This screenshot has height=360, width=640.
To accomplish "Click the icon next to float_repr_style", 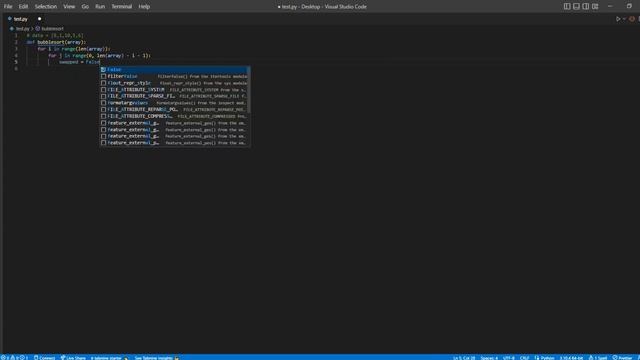I will click(x=104, y=83).
